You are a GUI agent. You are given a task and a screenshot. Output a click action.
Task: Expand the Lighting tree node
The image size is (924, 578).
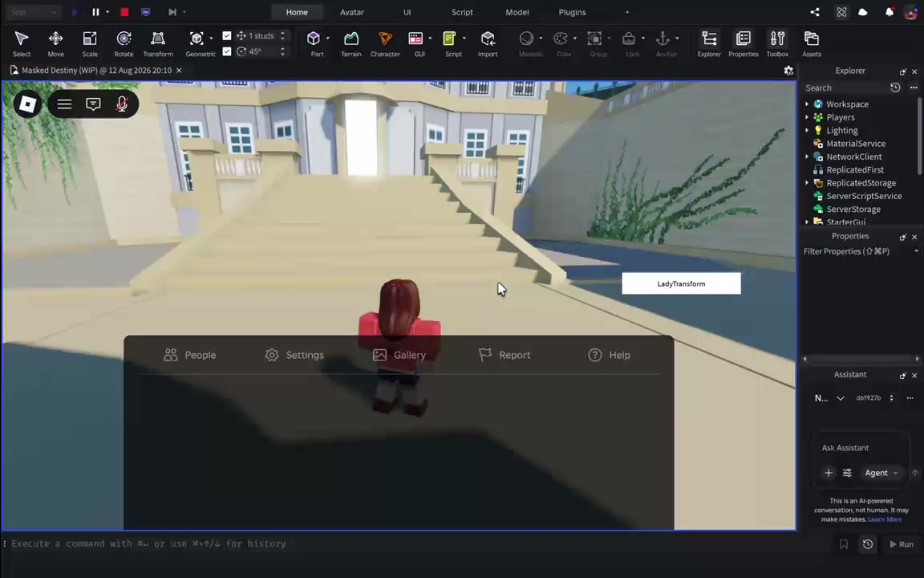tap(807, 130)
